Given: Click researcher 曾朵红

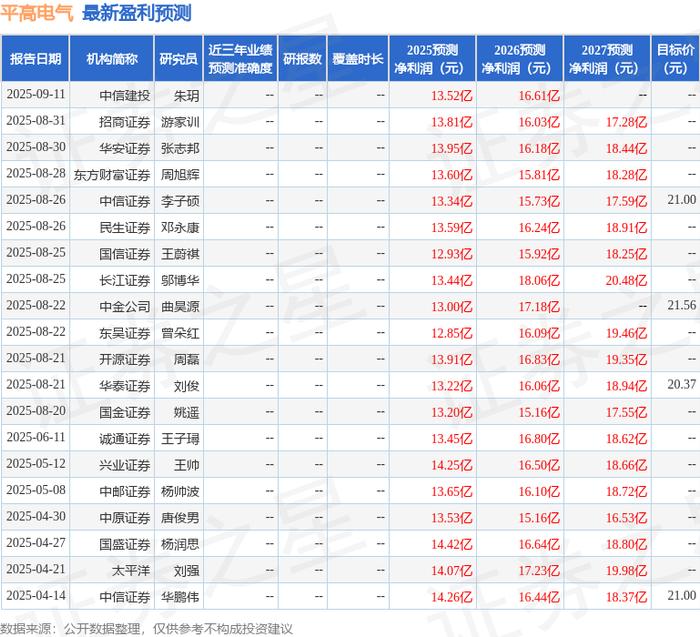Looking at the screenshot, I should (x=180, y=333).
